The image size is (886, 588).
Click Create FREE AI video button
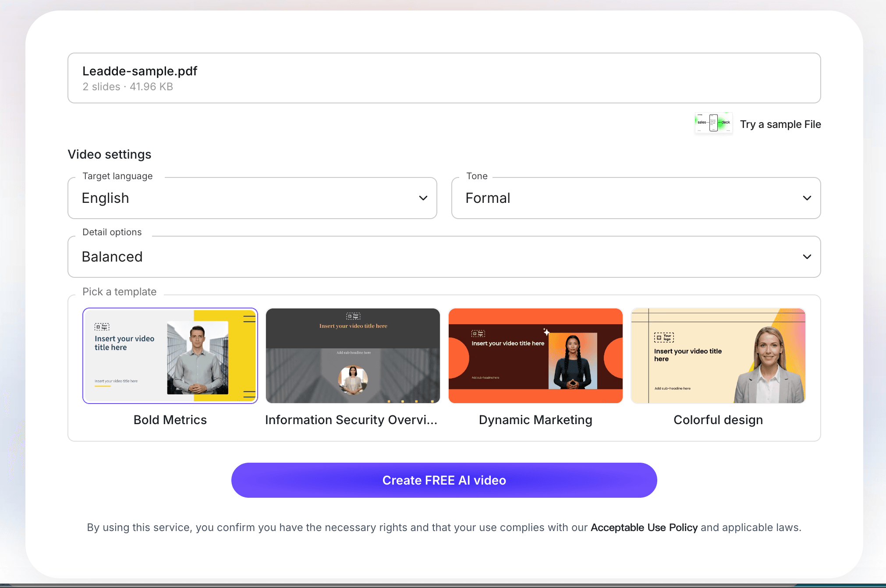pyautogui.click(x=444, y=480)
